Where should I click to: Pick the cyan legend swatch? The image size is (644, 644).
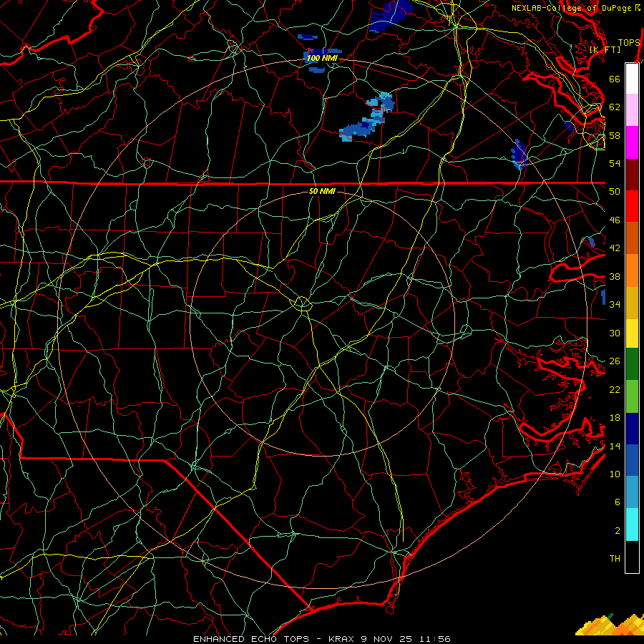[632, 525]
